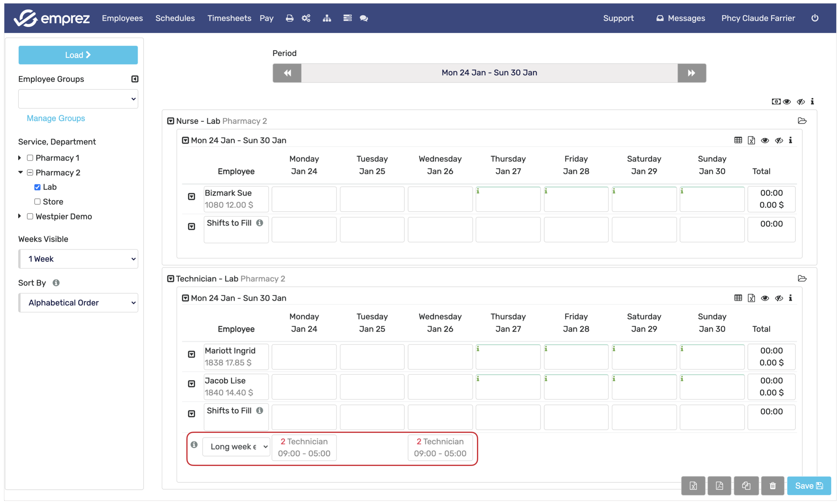Click the Load button
Viewport: 840px width, 504px height.
pos(78,55)
